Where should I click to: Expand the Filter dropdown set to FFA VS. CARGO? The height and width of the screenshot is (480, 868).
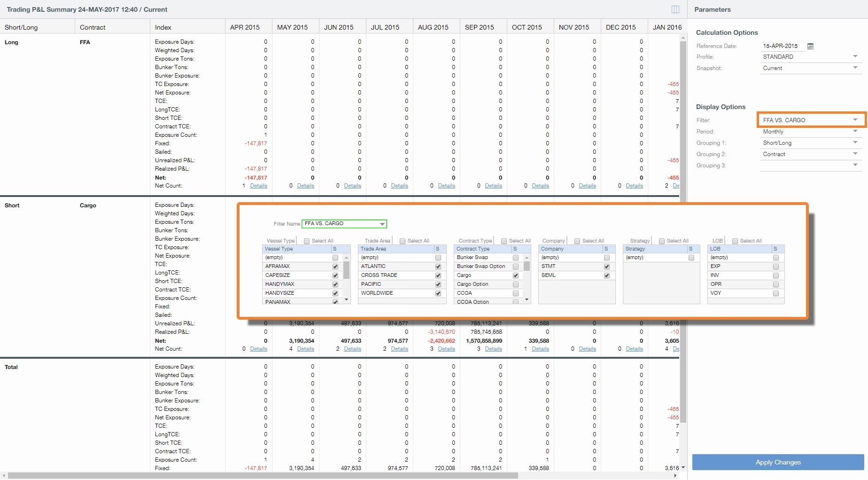click(x=855, y=119)
